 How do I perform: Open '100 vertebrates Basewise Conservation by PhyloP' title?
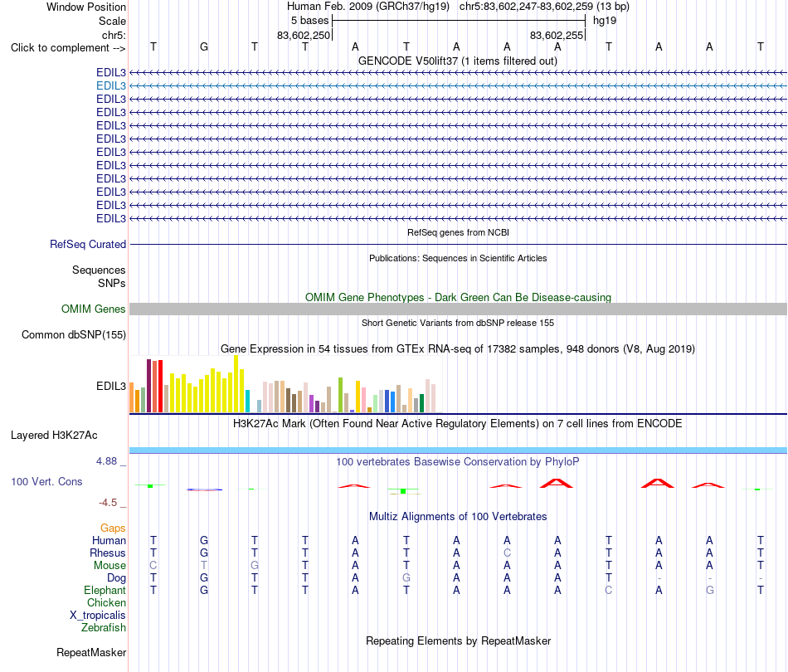(458, 462)
